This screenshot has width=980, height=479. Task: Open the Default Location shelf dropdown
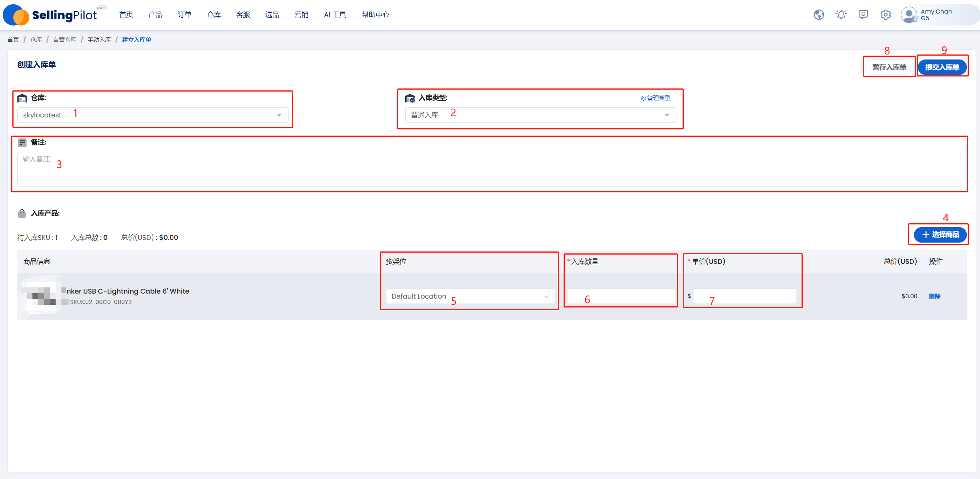point(470,296)
